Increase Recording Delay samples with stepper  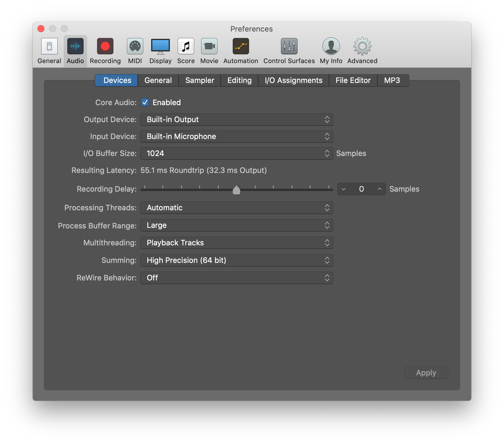click(x=379, y=189)
